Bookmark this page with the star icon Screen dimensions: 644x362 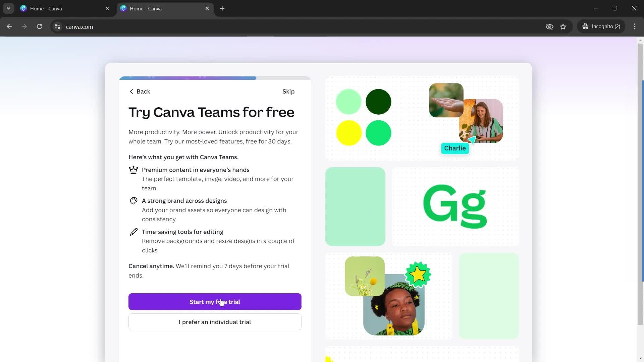pyautogui.click(x=563, y=26)
